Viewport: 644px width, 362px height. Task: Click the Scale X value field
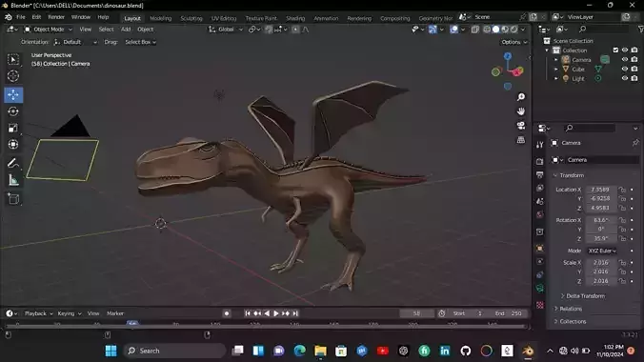601,262
